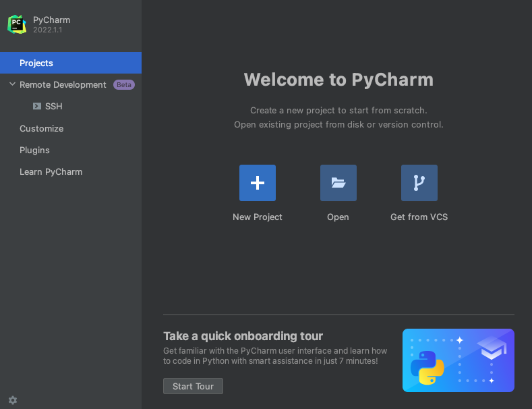Collapse the Remote Development section chevron
This screenshot has width=532, height=409.
[12, 84]
